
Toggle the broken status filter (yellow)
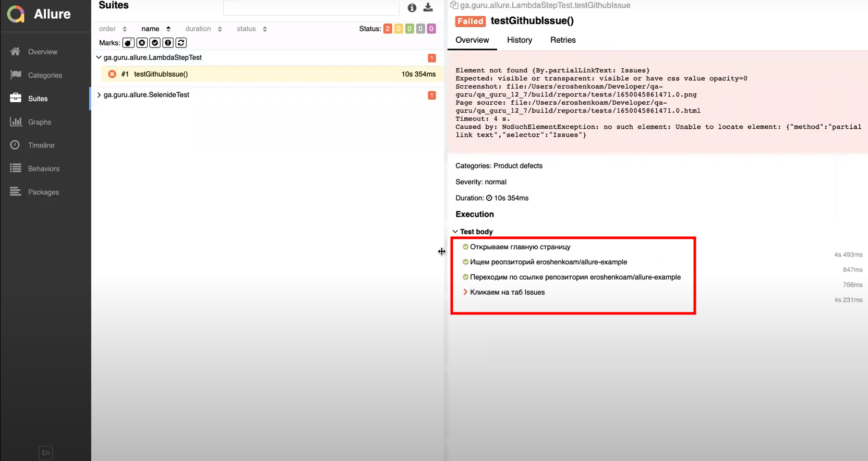(x=399, y=29)
